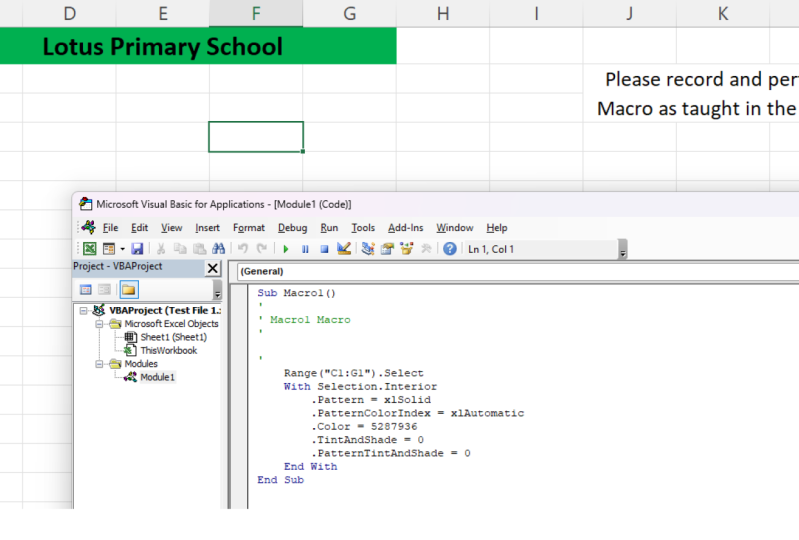Screen dimensions: 799x540
Task: Open the Tools menu
Action: pyautogui.click(x=363, y=228)
